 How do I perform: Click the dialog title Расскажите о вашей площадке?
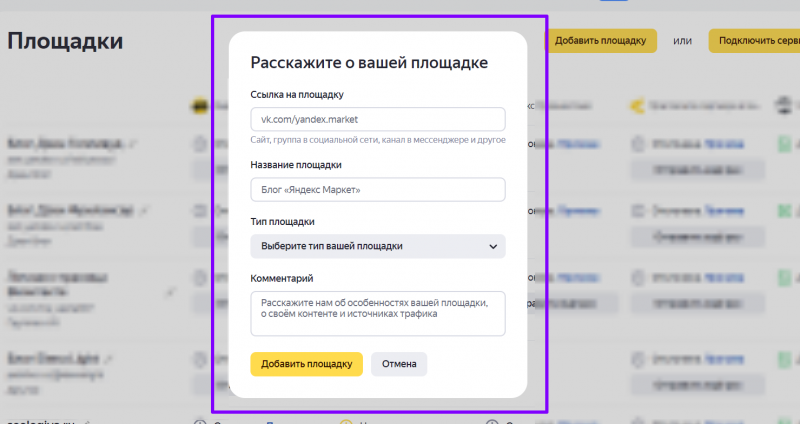coord(369,62)
